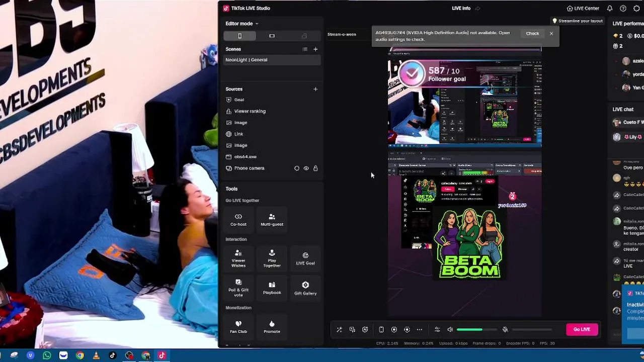Click the Streamline your layout tip

[578, 21]
